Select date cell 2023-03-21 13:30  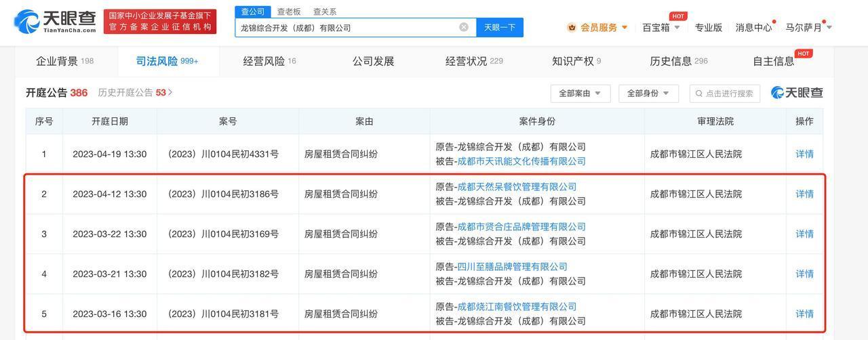(110, 274)
